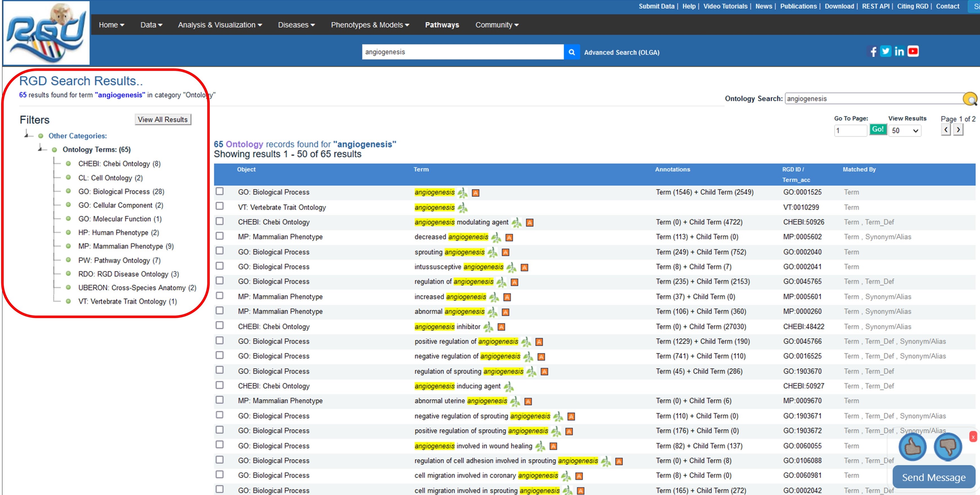Click the blue search magnifier button
This screenshot has height=495, width=980.
tap(571, 52)
